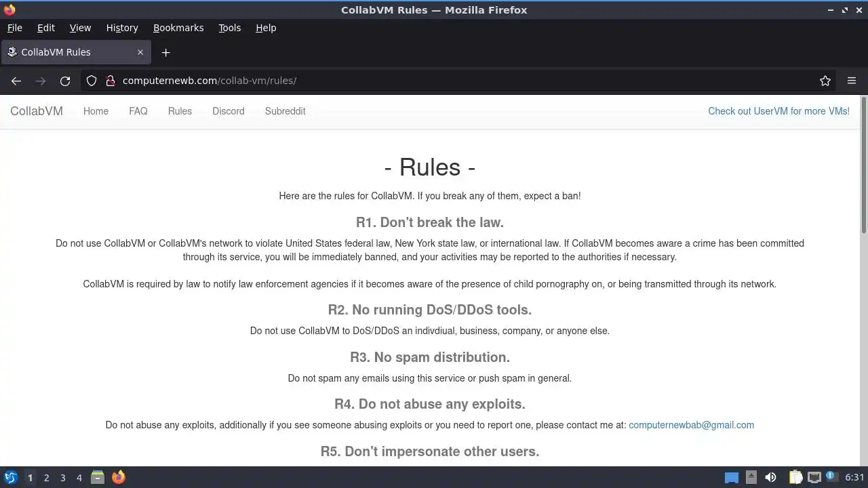Open the volume control in tray
868x488 pixels.
tap(770, 477)
